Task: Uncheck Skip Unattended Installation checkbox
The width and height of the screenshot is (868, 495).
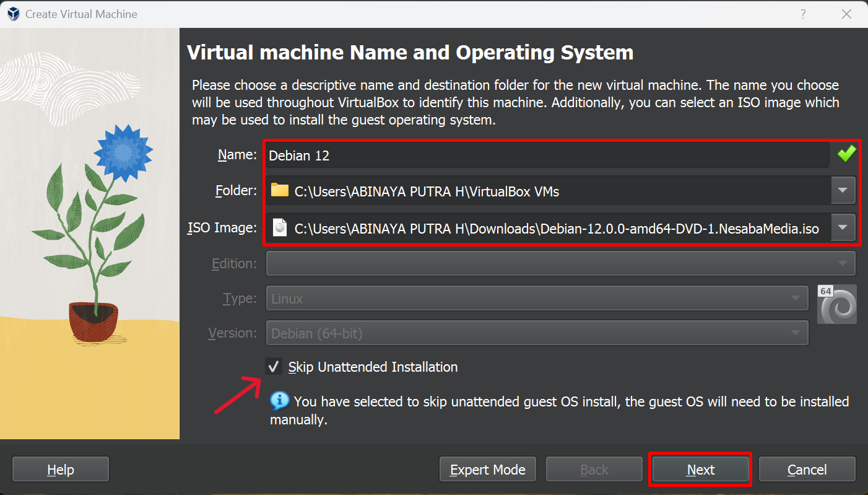Action: (273, 367)
